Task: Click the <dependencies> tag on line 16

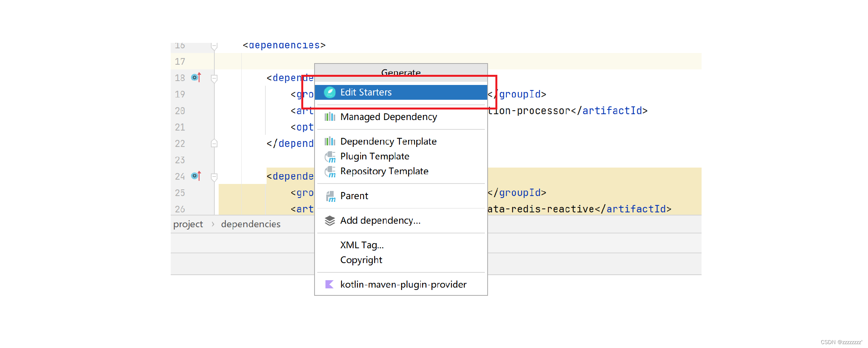Action: pos(284,45)
